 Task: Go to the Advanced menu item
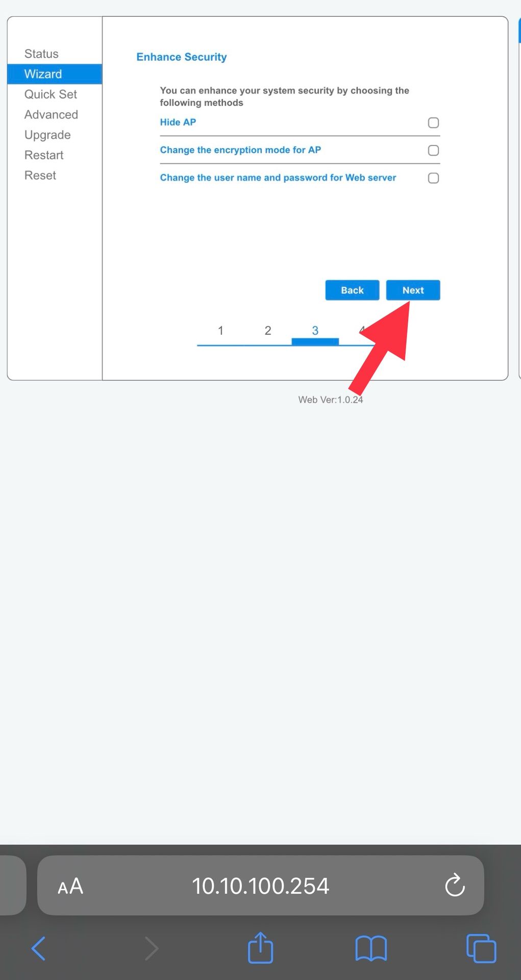(51, 114)
